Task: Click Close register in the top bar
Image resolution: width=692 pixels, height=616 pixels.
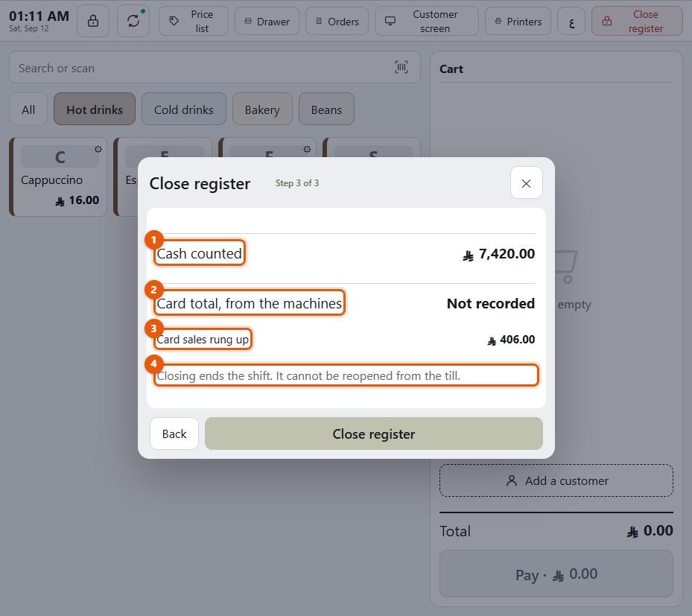Action: pos(637,21)
